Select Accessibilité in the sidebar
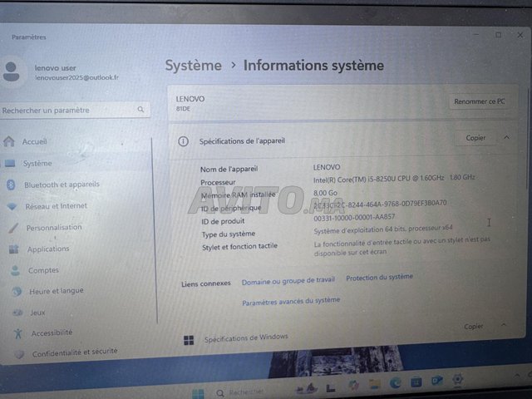Viewport: 532px width, 399px height. [52, 332]
